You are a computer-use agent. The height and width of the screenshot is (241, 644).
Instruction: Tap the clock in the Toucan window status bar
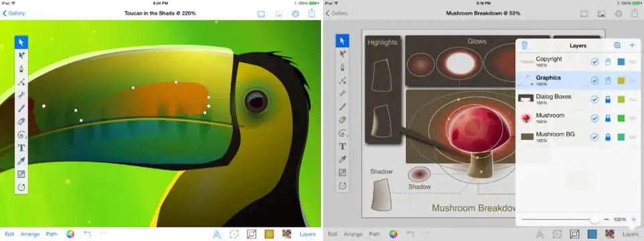coord(160,3)
